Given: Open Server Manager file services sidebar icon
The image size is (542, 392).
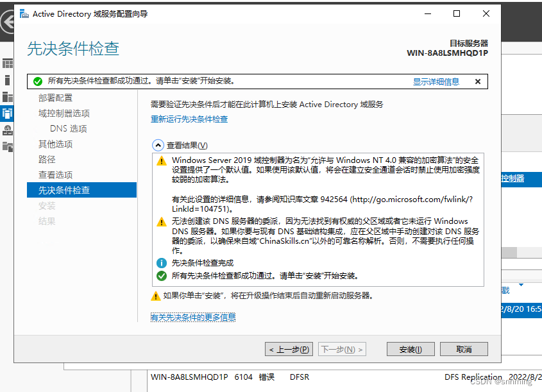Looking at the screenshot, I should tap(8, 147).
